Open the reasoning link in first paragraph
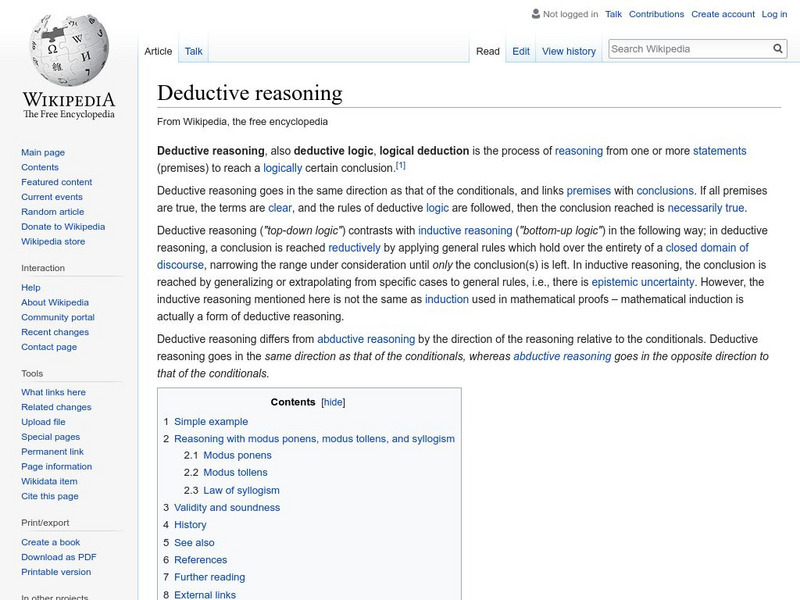The image size is (800, 600). coord(579,151)
